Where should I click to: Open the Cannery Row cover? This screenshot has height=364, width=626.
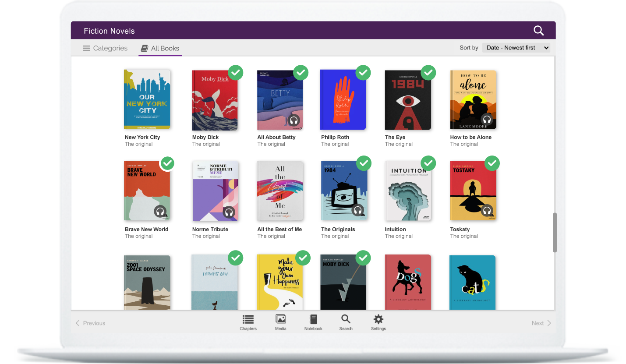tap(215, 283)
